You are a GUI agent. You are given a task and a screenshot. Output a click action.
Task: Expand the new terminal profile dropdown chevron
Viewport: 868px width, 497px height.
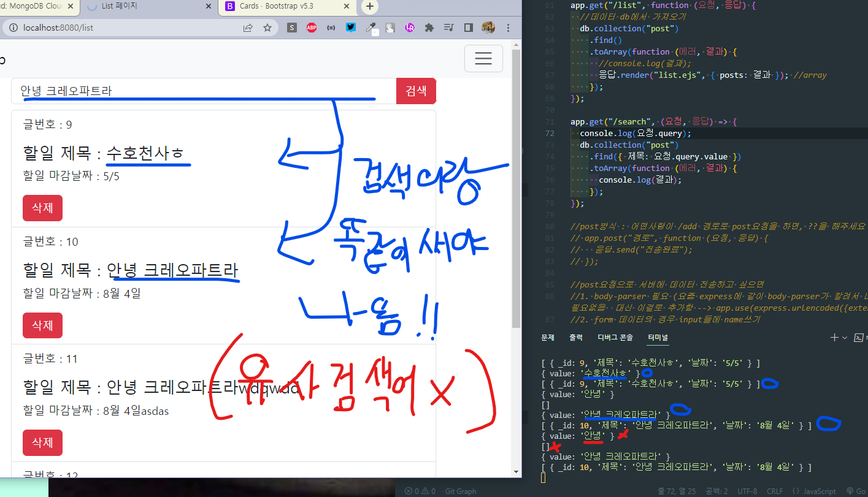pos(845,338)
